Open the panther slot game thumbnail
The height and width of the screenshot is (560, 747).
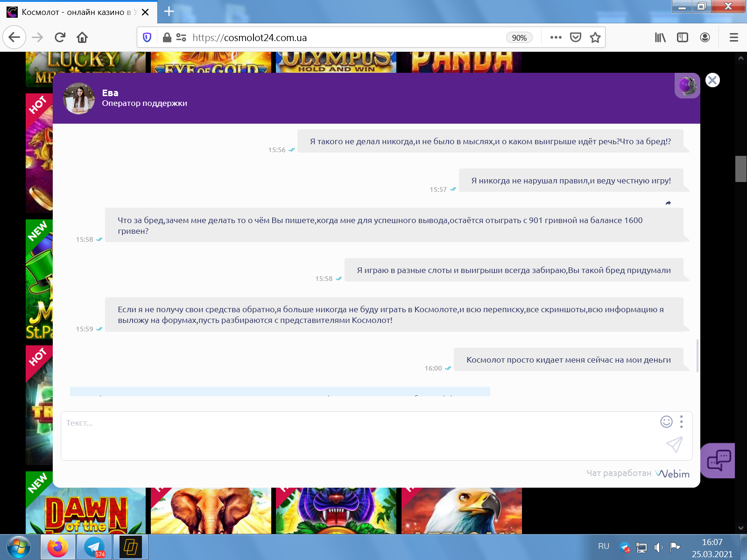point(336,511)
